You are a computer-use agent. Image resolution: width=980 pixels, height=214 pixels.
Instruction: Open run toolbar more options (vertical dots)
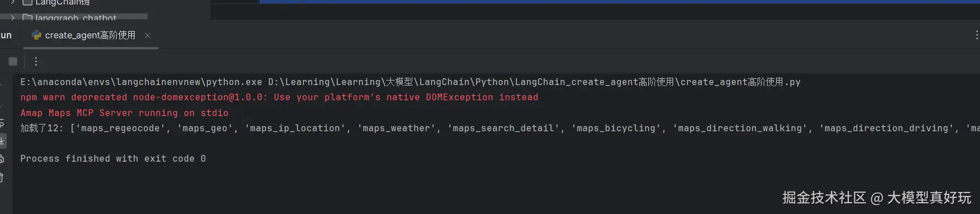pos(36,61)
